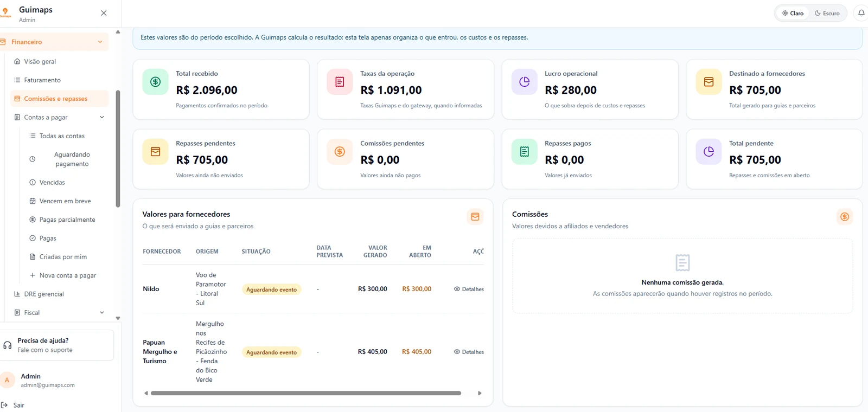Switch to Claro light theme
The image size is (868, 412).
[x=793, y=13]
